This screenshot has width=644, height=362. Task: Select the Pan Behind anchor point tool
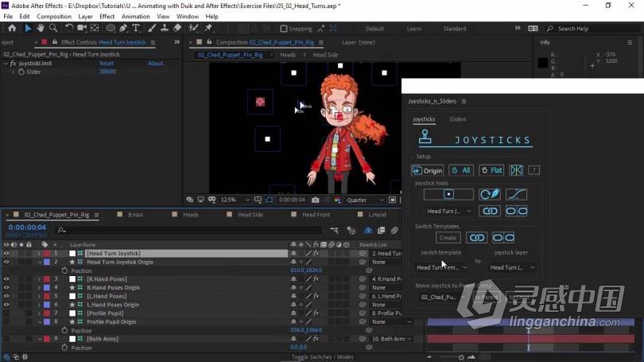click(95, 28)
